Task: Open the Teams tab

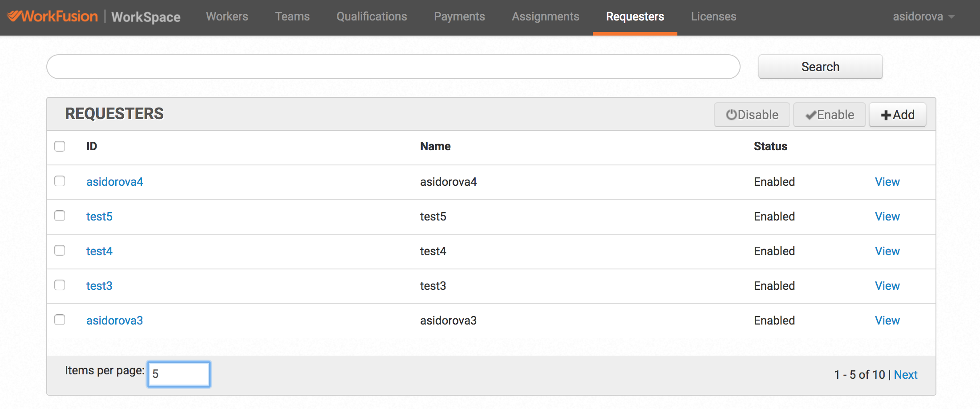Action: coord(292,17)
